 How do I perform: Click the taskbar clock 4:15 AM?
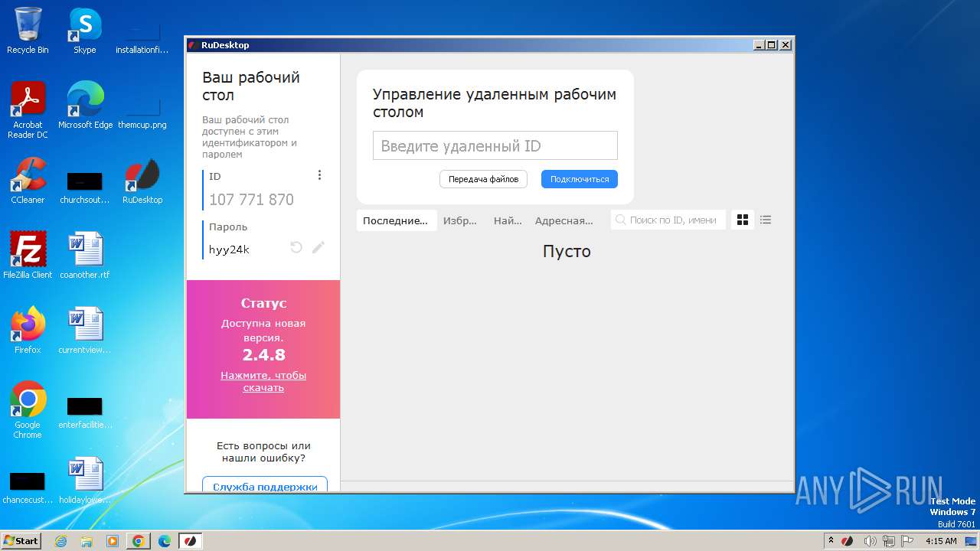point(941,541)
